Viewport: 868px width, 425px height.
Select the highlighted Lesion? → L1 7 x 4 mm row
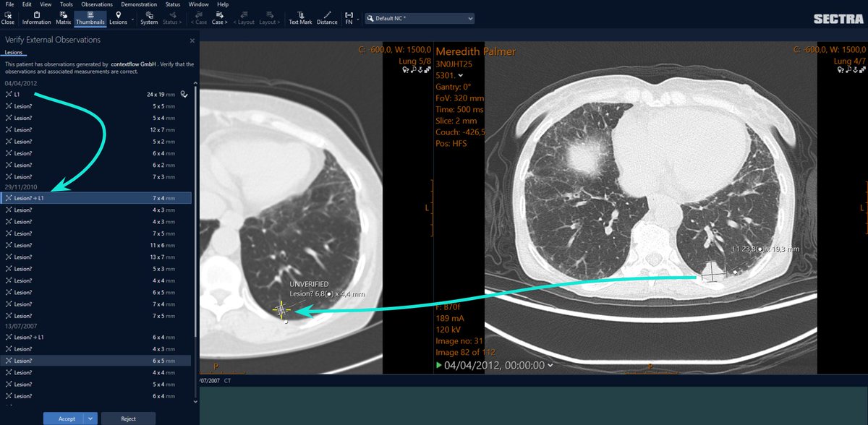point(97,198)
